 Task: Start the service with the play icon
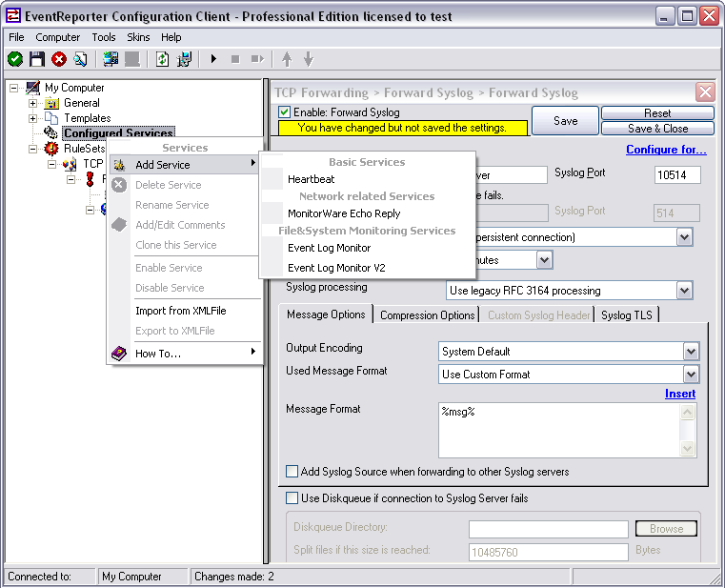(x=213, y=59)
